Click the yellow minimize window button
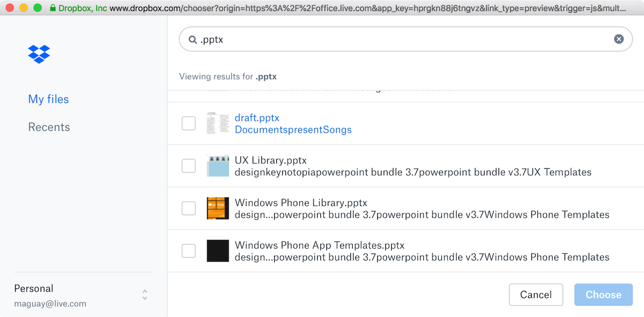The image size is (644, 317). [x=24, y=8]
